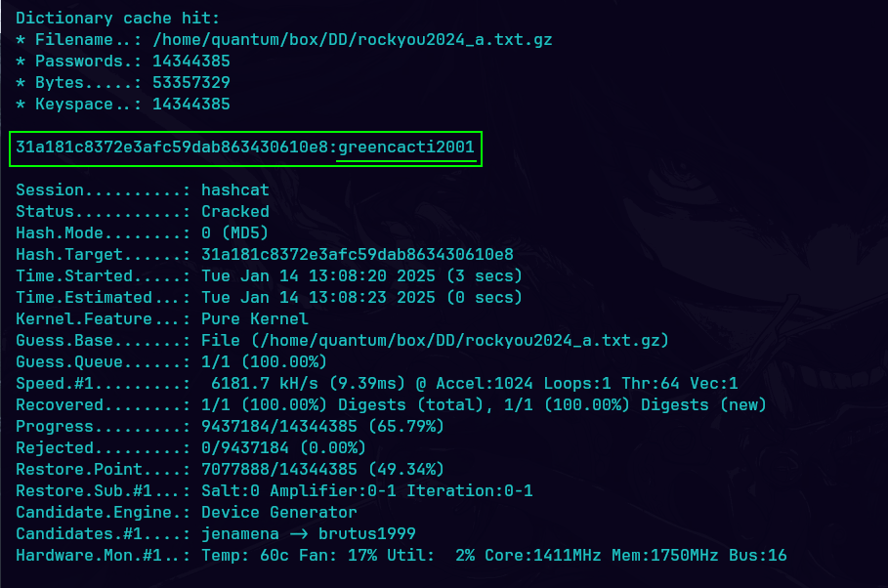Image resolution: width=888 pixels, height=588 pixels.
Task: Click the cracked password greencacti2001
Action: (x=406, y=147)
